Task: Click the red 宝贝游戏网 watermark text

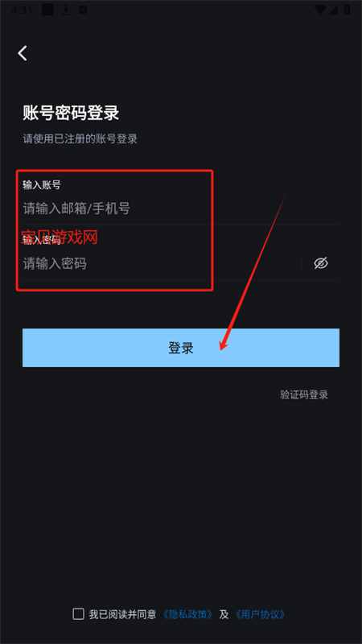Action: click(x=60, y=237)
